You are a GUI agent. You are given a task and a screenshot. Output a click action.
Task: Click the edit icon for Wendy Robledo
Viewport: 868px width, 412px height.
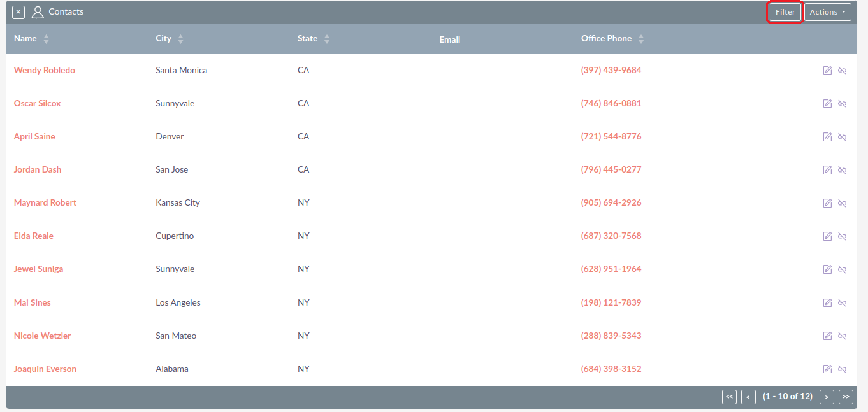[827, 71]
